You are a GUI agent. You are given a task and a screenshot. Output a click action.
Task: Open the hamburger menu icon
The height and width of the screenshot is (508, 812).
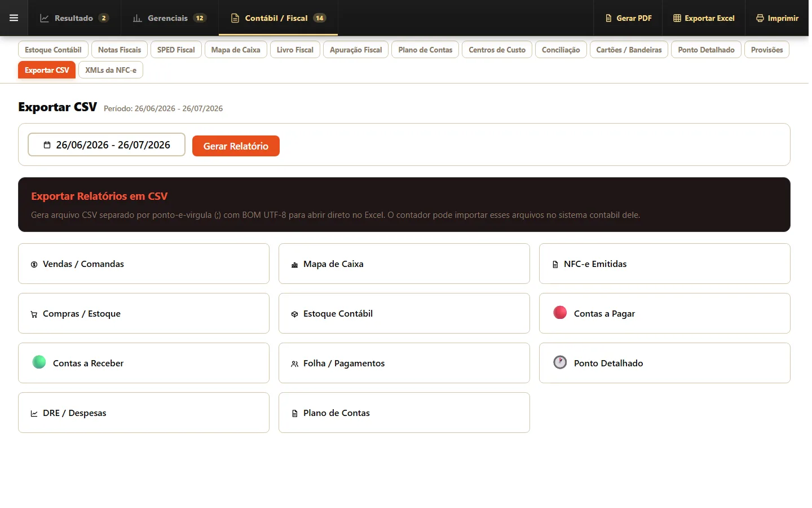[14, 18]
